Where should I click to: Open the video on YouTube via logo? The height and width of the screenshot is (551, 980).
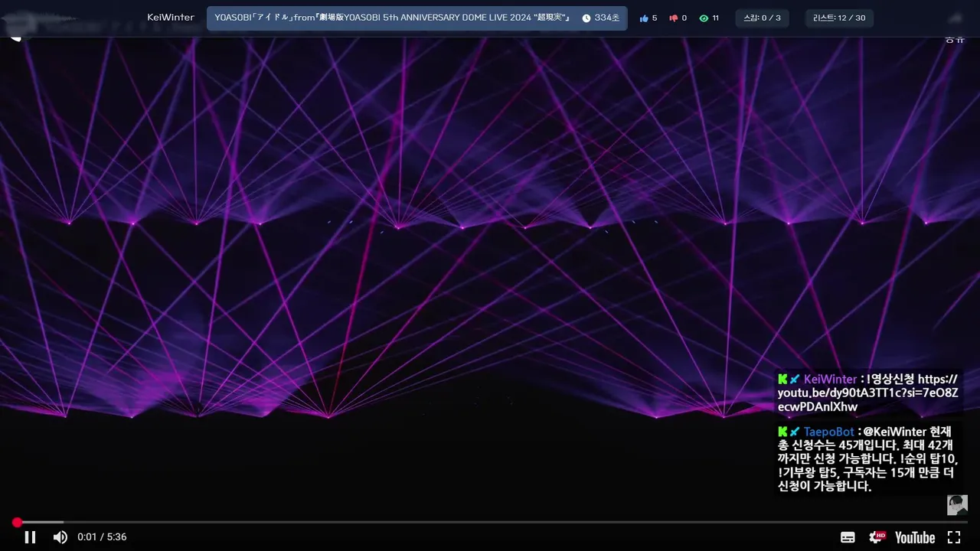pyautogui.click(x=915, y=537)
